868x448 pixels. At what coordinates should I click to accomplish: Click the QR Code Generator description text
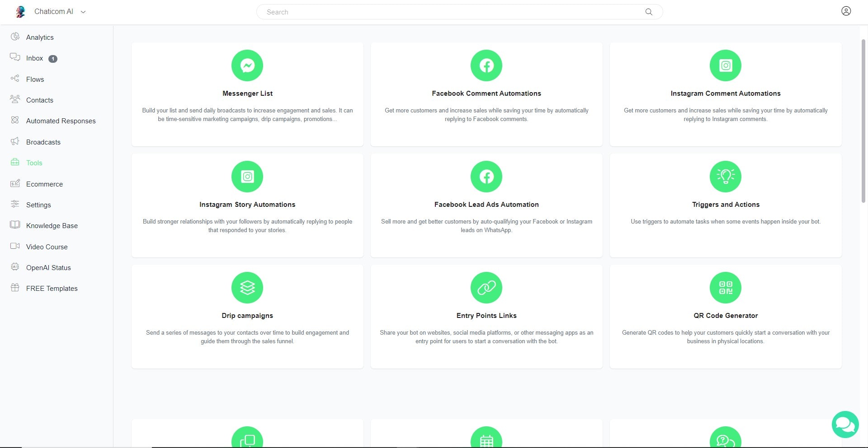click(x=726, y=337)
